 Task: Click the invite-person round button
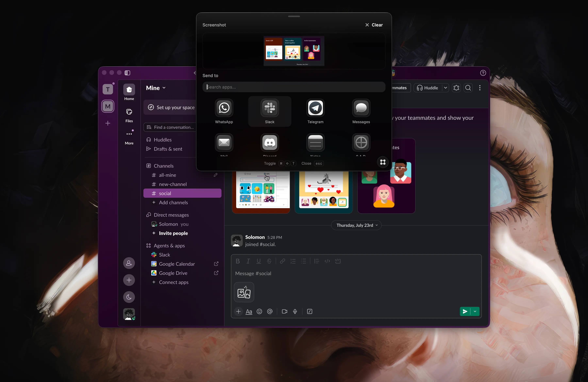[x=129, y=263]
